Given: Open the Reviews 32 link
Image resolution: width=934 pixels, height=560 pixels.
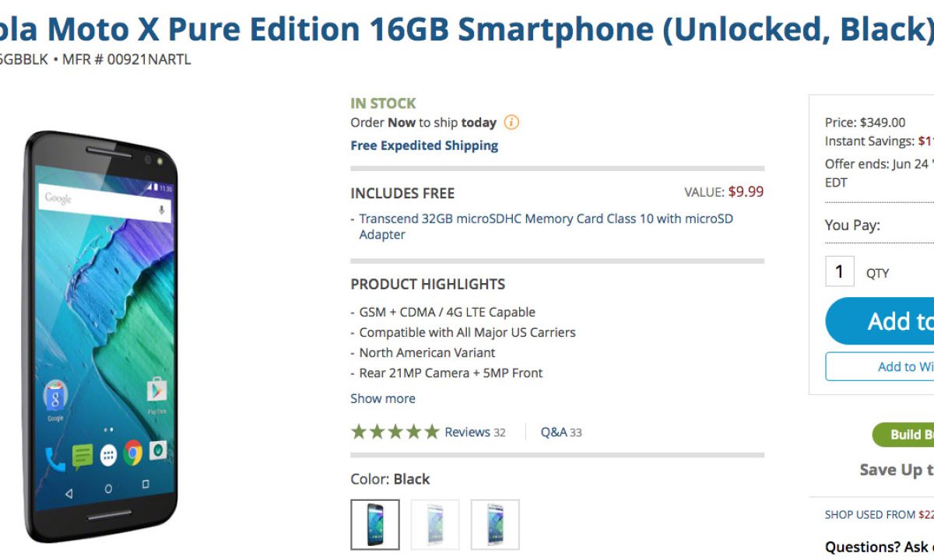Looking at the screenshot, I should tap(475, 432).
